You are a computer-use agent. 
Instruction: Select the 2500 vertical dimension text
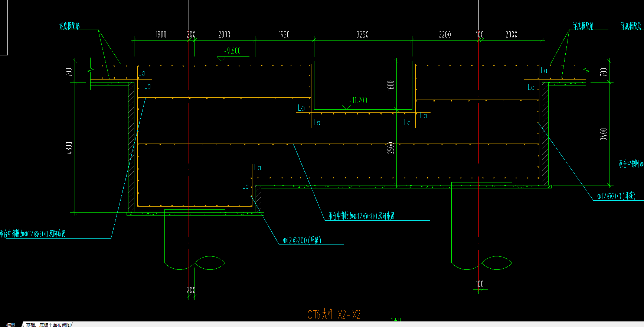[391, 148]
